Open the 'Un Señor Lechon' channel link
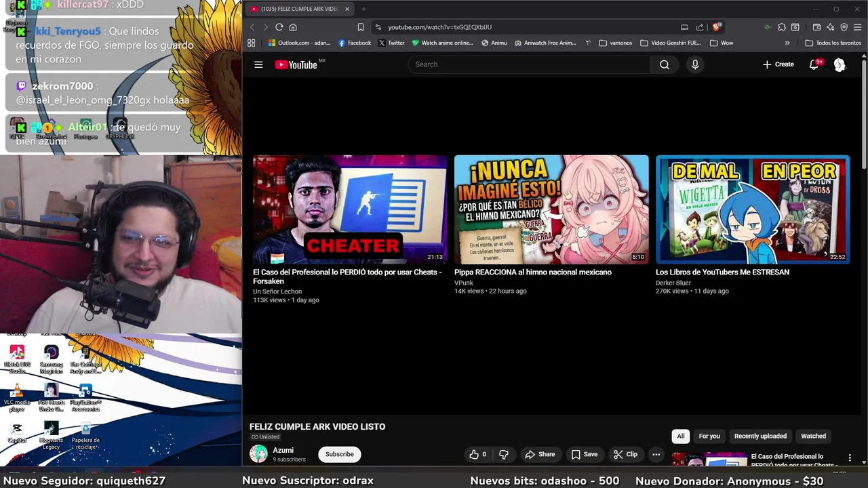 click(x=277, y=291)
